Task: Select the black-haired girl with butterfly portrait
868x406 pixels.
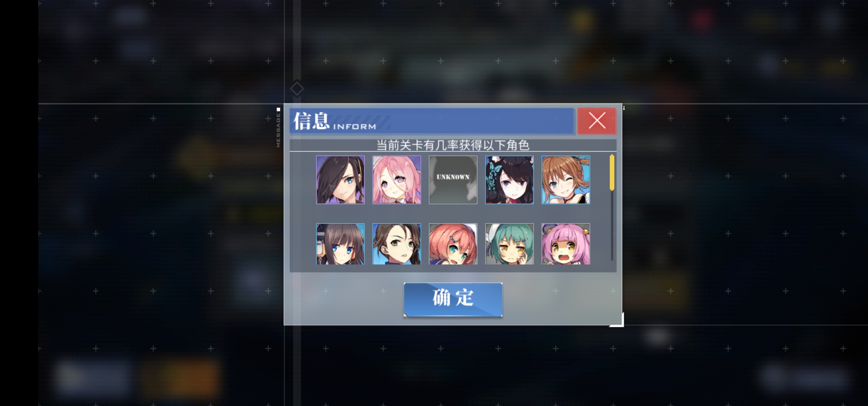Action: coord(509,180)
